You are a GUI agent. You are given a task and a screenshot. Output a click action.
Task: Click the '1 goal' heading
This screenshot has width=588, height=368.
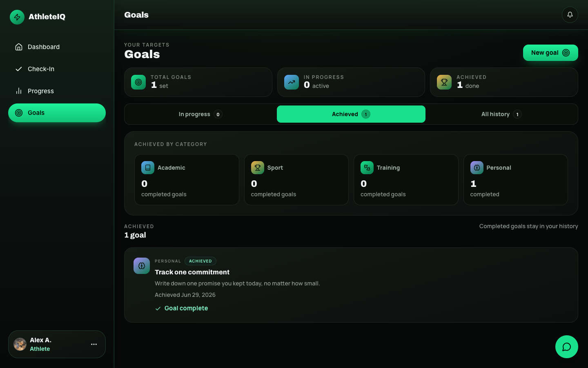135,235
